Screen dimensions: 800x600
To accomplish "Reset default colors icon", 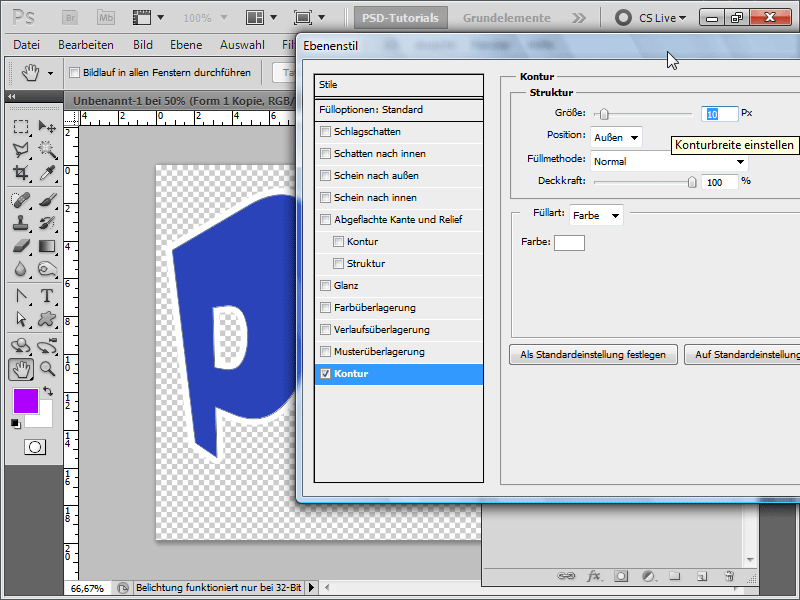I will (16, 423).
